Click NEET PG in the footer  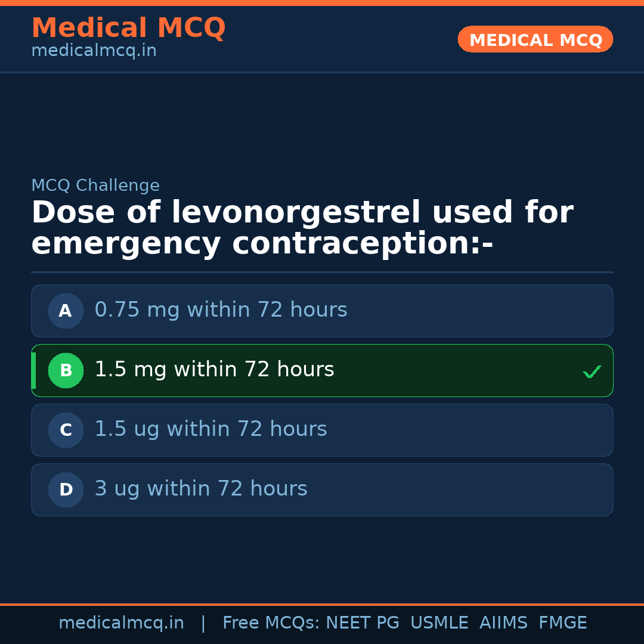point(363,623)
